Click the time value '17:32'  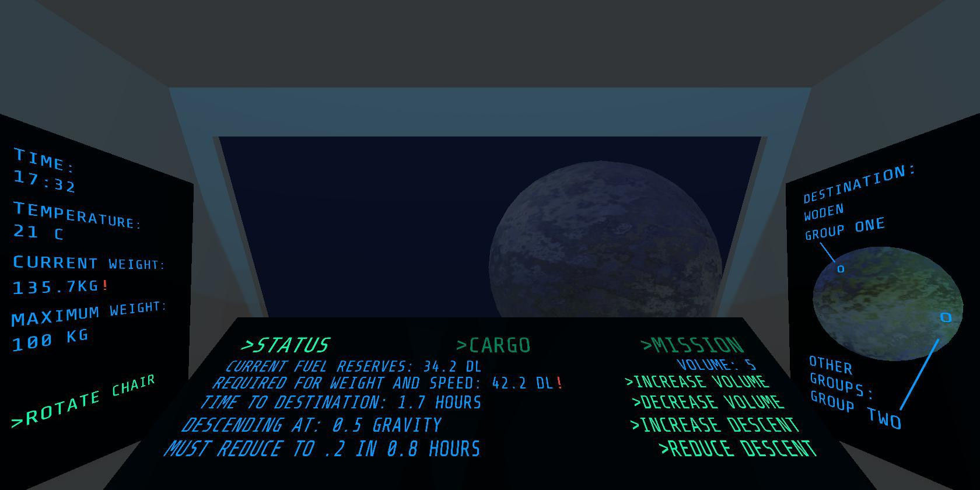(45, 181)
